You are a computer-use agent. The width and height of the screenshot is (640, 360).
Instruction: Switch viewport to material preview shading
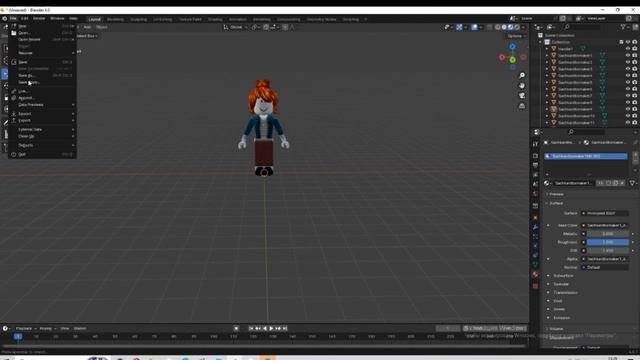[x=511, y=27]
